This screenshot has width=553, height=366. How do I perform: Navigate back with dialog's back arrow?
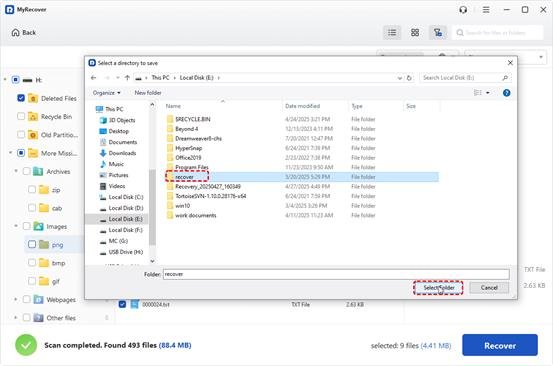(x=93, y=78)
